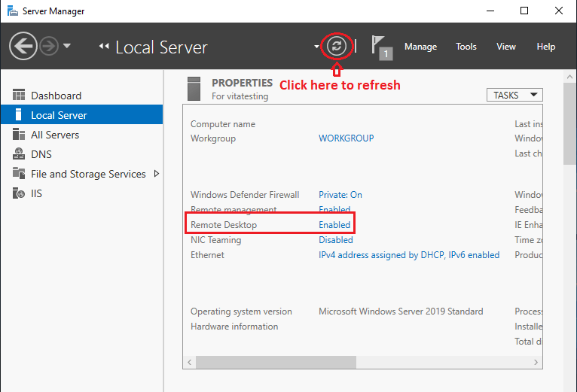The height and width of the screenshot is (392, 577).
Task: Click the WORKGROUP link
Action: [x=346, y=138]
